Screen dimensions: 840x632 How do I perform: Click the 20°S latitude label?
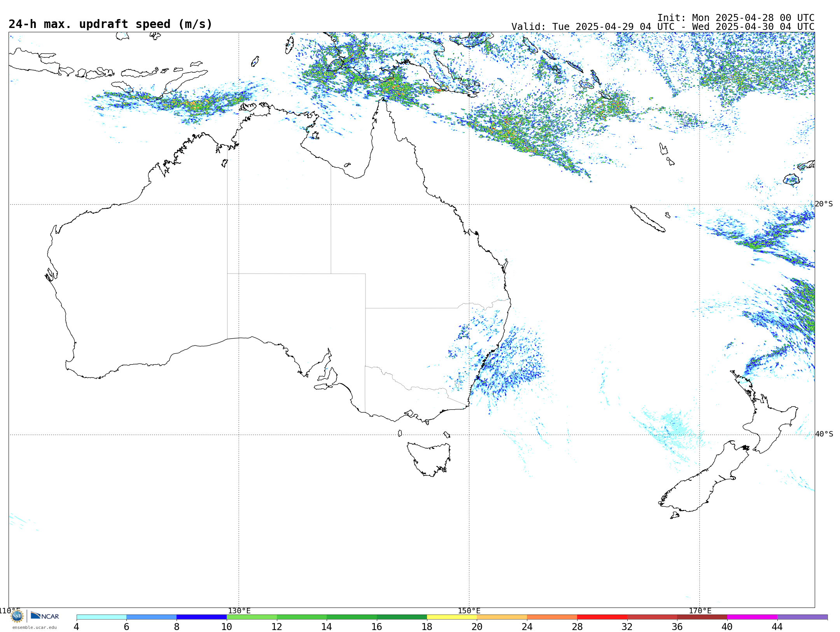[824, 204]
